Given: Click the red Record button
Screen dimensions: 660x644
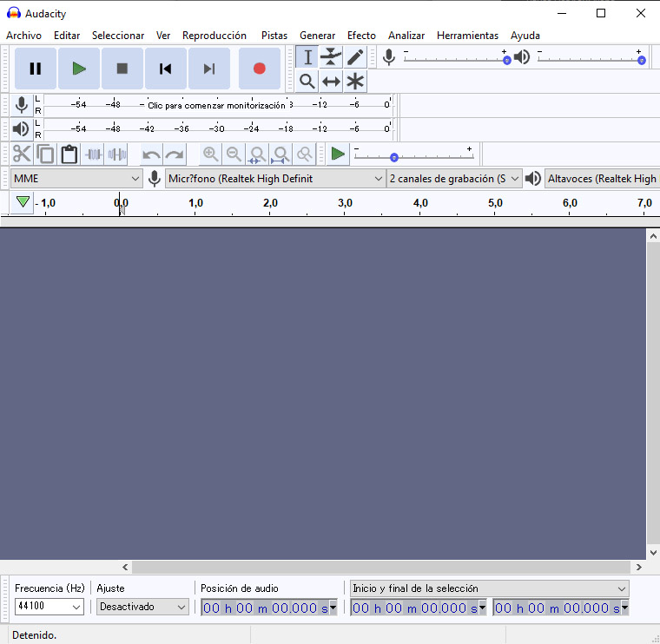Looking at the screenshot, I should [x=259, y=69].
